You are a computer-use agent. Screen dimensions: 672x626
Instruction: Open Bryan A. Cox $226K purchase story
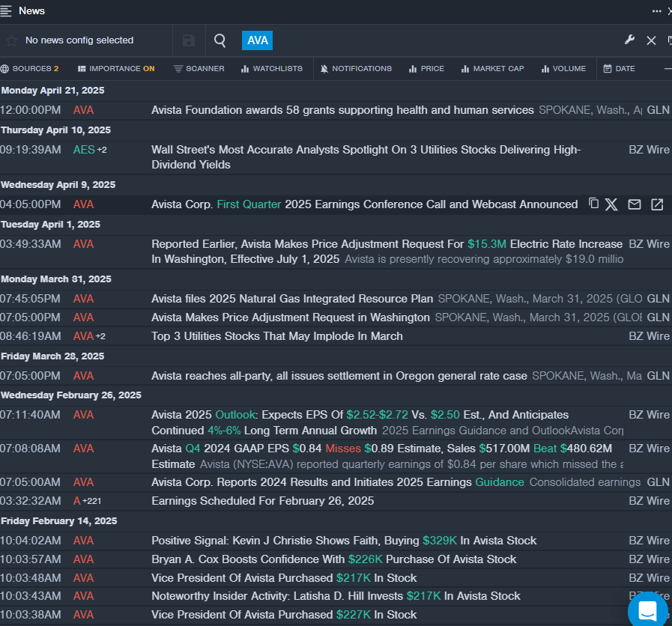tap(334, 559)
